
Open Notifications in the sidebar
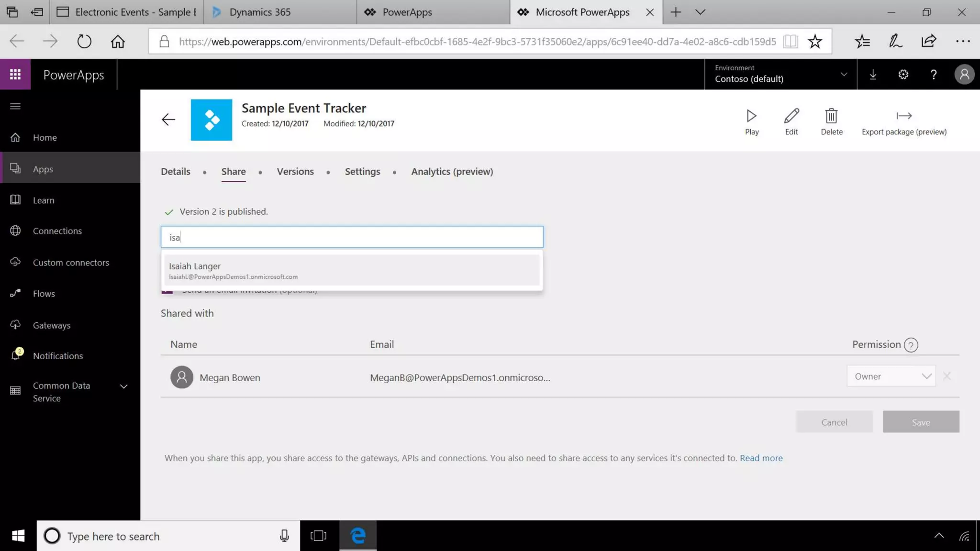coord(57,356)
